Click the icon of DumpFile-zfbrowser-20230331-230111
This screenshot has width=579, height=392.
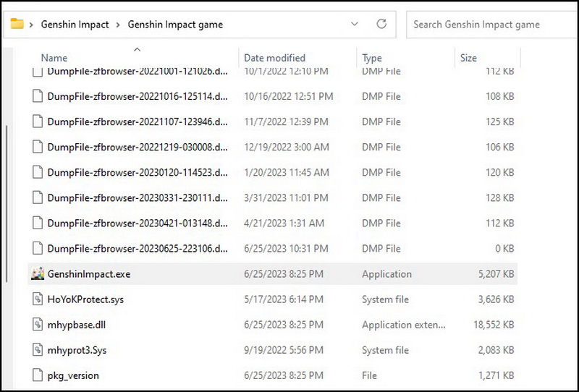(x=38, y=198)
